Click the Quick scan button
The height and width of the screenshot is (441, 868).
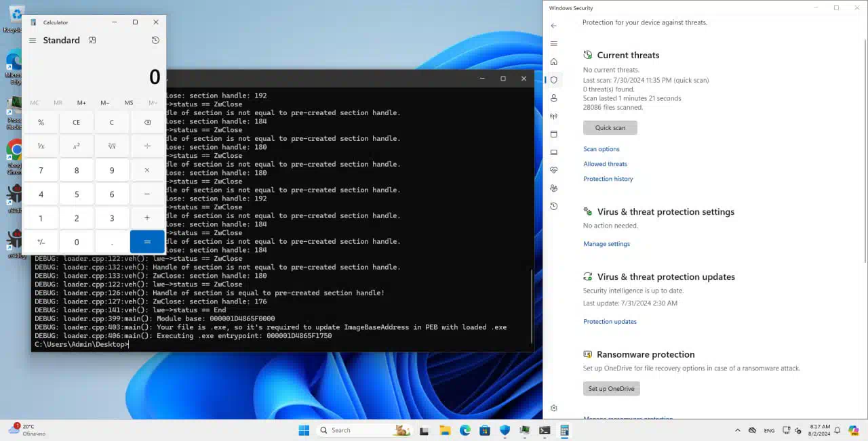coord(610,127)
